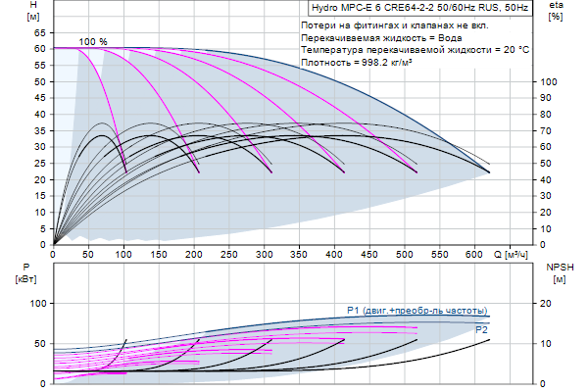
Task: Click the NPSH [м] axis label
Action: pyautogui.click(x=557, y=272)
